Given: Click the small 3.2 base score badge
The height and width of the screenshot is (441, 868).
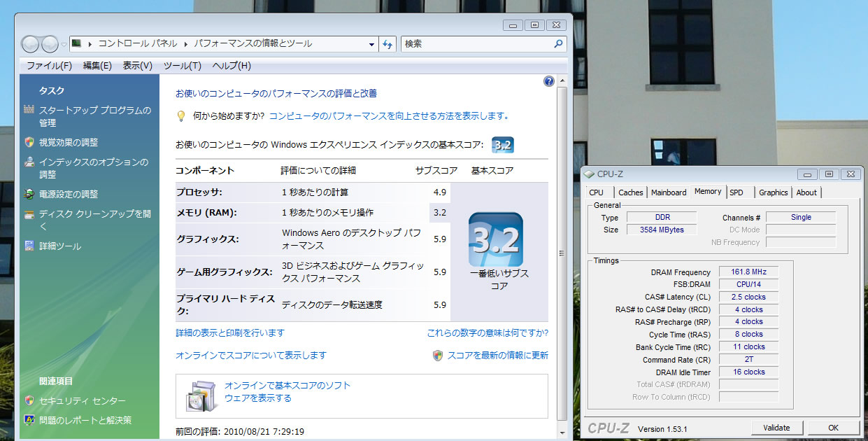Looking at the screenshot, I should coord(503,145).
